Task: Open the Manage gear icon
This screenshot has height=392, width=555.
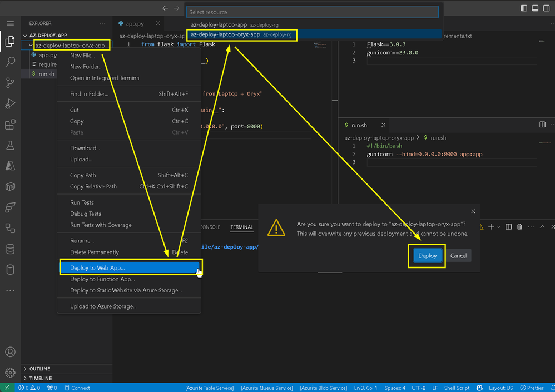Action: [x=10, y=373]
